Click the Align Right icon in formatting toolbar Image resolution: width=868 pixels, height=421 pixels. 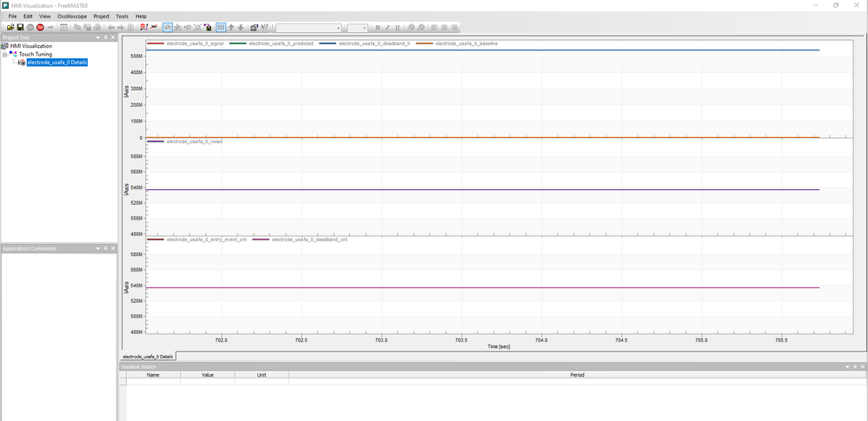pyautogui.click(x=454, y=28)
